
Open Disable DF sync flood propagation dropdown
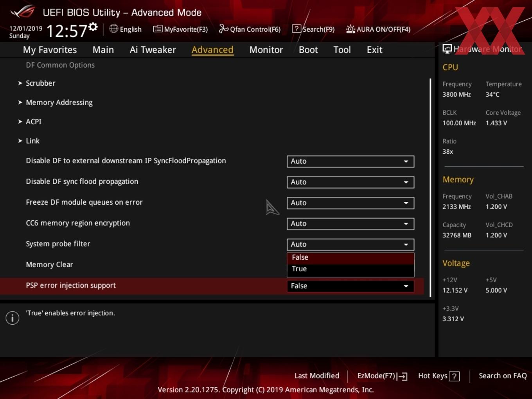pos(350,182)
